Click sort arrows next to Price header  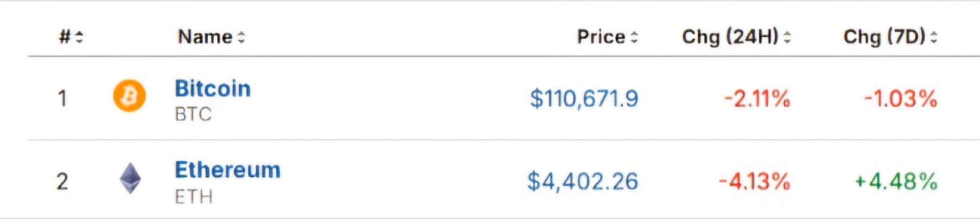[x=634, y=37]
